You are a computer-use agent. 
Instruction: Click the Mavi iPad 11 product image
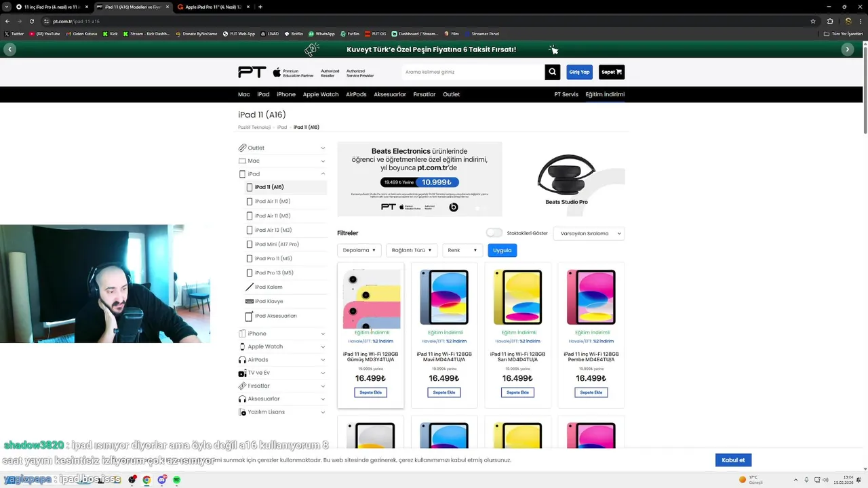(x=444, y=297)
